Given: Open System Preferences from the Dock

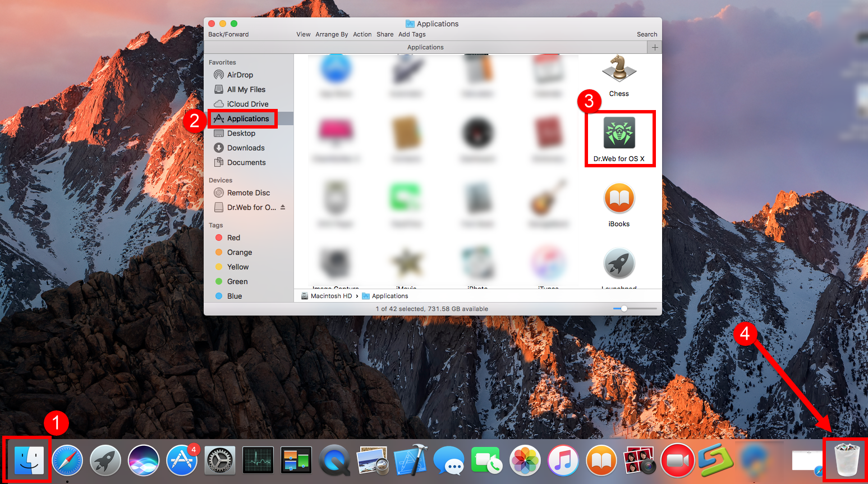Looking at the screenshot, I should [220, 461].
